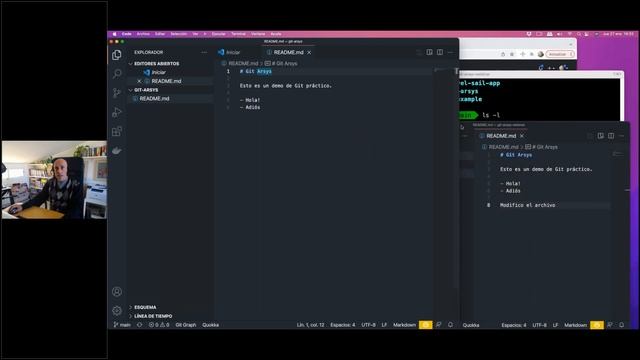The image size is (640, 360).
Task: Open the Docker view in the activity bar
Action: 117,151
